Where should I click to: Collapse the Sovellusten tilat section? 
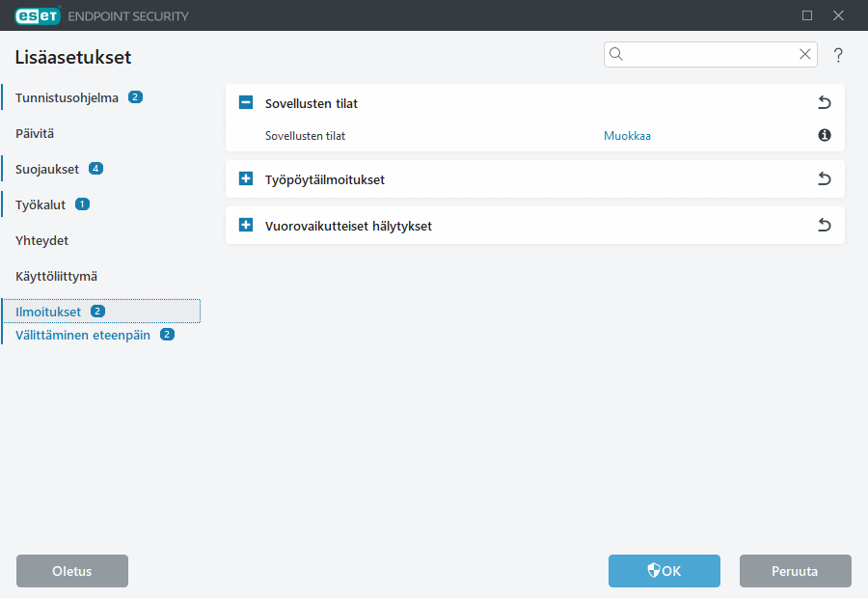point(246,102)
